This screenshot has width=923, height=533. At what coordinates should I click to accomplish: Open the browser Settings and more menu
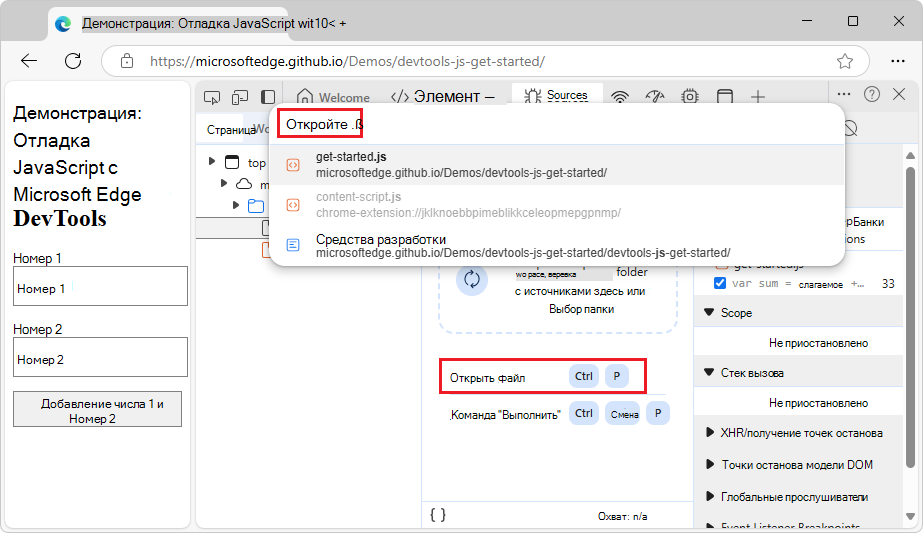pyautogui.click(x=898, y=61)
